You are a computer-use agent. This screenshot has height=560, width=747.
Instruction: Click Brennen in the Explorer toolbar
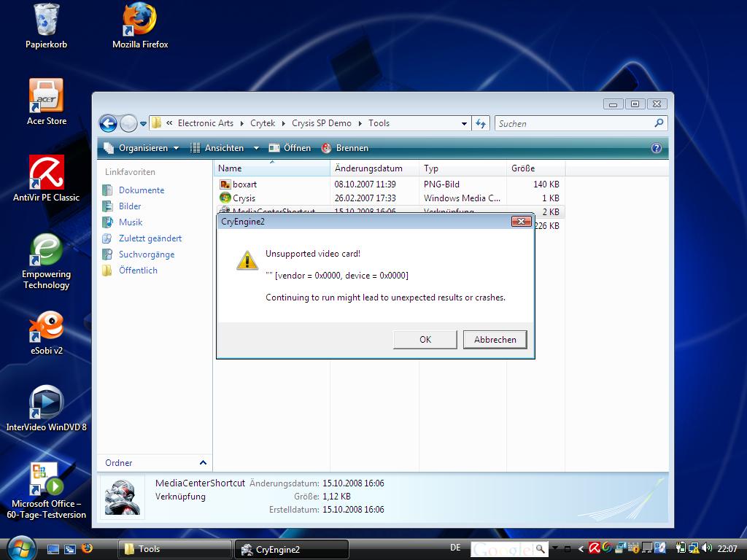click(345, 148)
